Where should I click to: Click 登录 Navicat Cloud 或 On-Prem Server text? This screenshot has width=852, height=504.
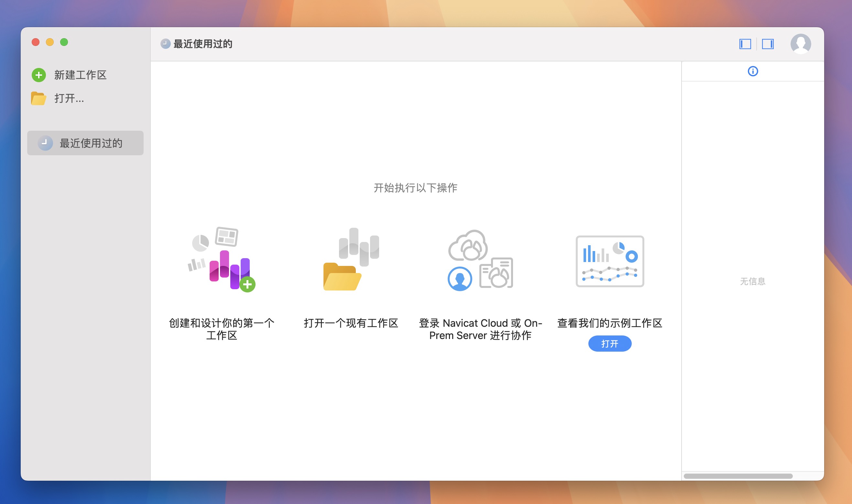click(x=480, y=329)
